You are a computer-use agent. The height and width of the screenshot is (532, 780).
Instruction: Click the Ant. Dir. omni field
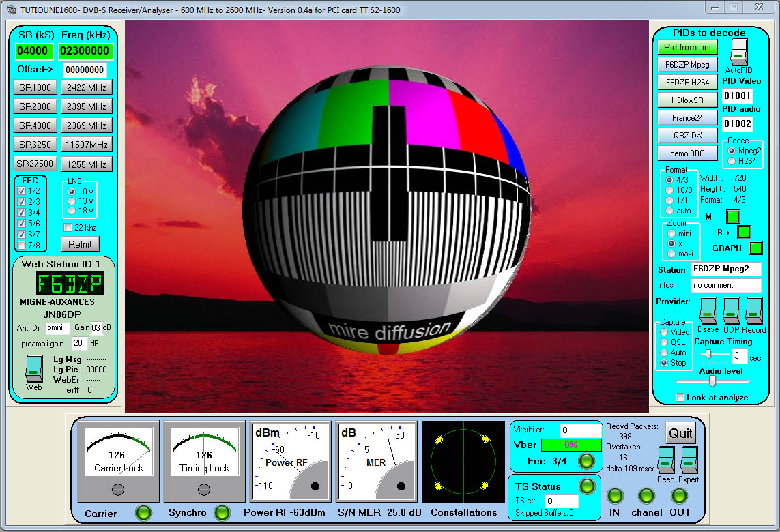coord(57,327)
